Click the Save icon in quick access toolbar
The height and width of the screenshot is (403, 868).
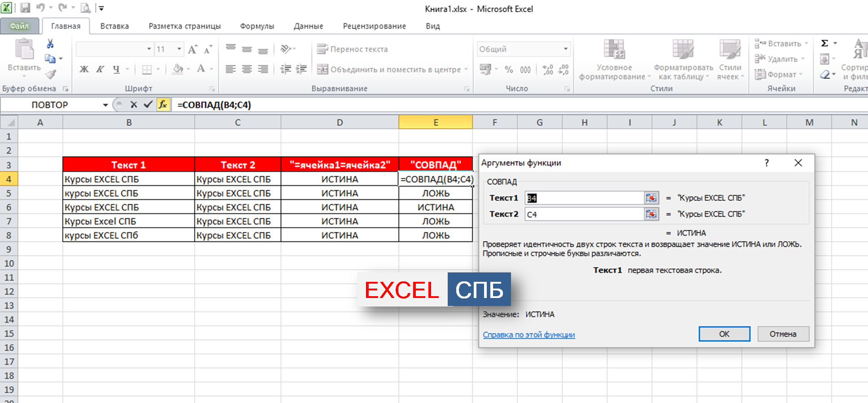[25, 8]
